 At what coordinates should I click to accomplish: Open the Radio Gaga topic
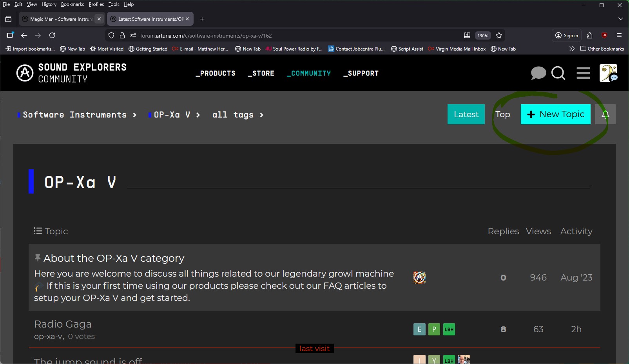click(63, 324)
